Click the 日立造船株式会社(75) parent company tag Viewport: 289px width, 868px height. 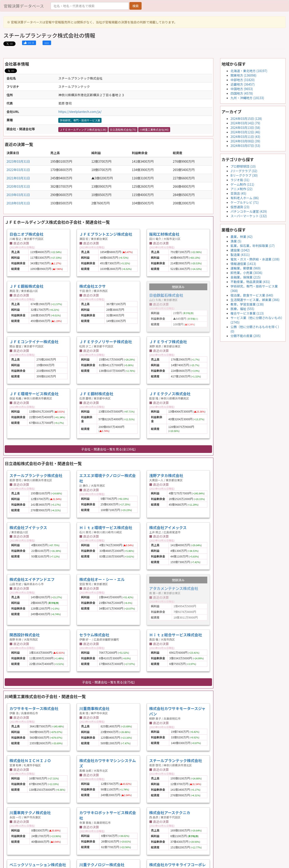123,130
